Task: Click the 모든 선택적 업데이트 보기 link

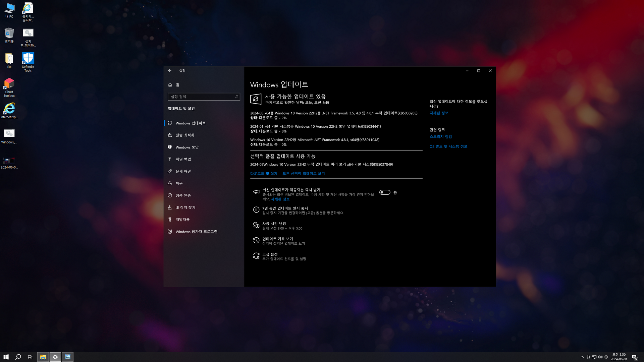Action: 303,174
